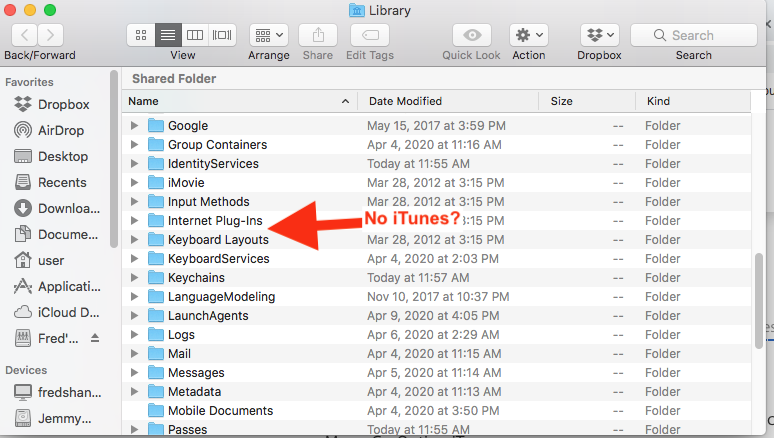Select the fredshan computer device
774x438 pixels.
click(56, 393)
